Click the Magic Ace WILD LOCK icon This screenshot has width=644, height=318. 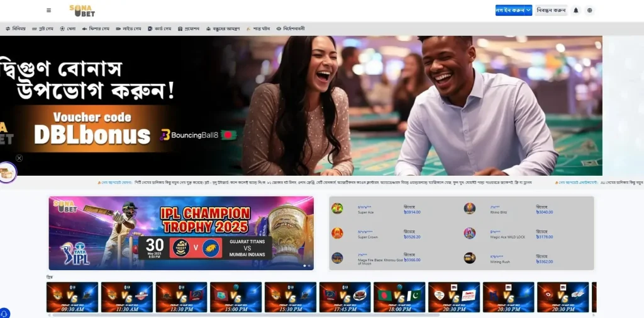point(469,233)
